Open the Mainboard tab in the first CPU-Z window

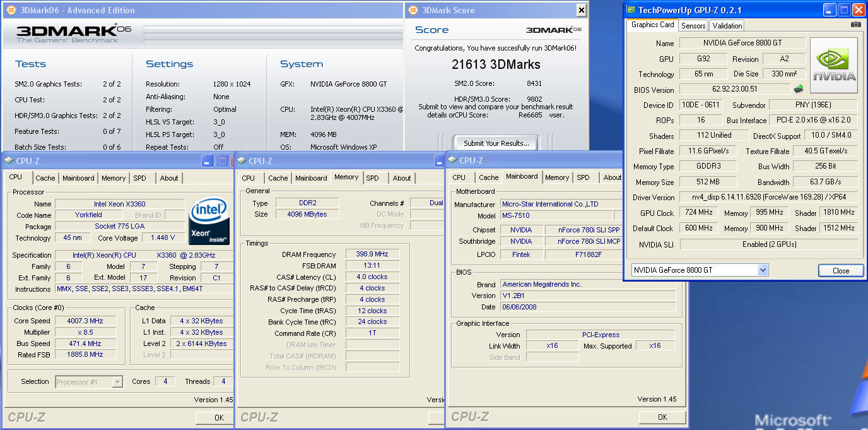coord(78,178)
